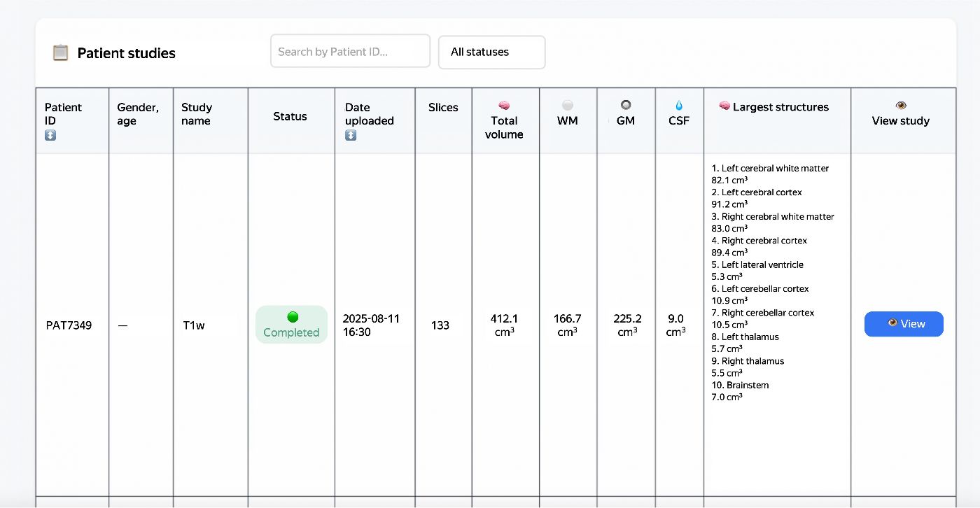Viewport: 980px width, 508px height.
Task: Sort by Patient ID using the arrow icon
Action: 50,135
